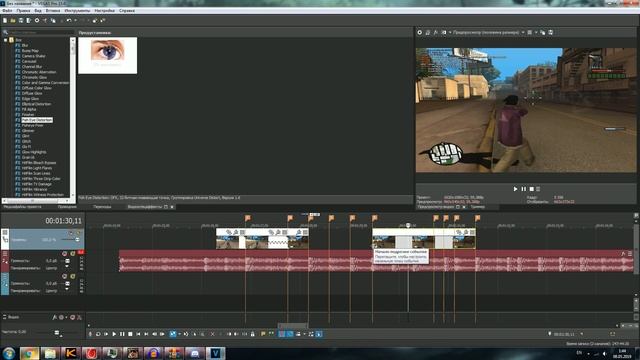Solo the video track
Viewport: 640px width, 360px height.
[78, 233]
